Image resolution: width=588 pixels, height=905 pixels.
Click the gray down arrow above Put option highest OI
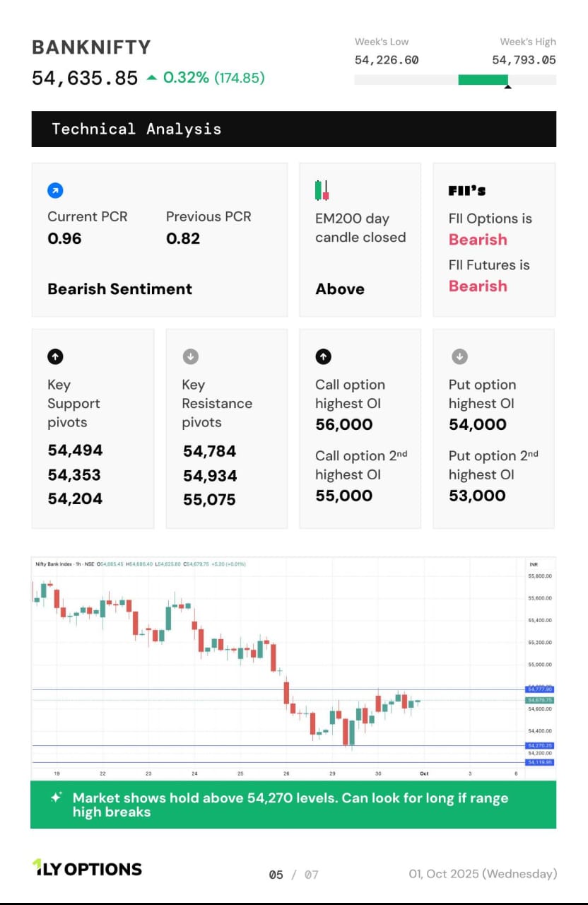tap(459, 356)
